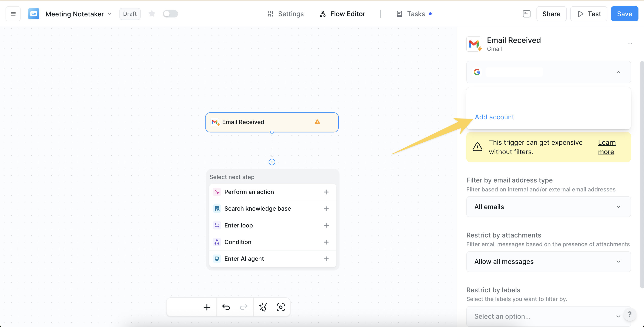Click the Gmail icon on the Email Received node
Image resolution: width=644 pixels, height=327 pixels.
pyautogui.click(x=215, y=122)
